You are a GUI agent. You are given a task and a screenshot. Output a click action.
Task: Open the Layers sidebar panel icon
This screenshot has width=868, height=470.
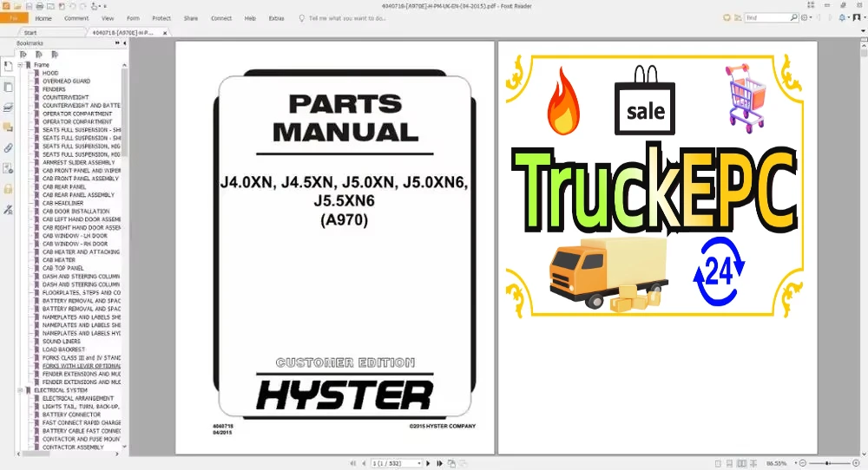point(8,108)
